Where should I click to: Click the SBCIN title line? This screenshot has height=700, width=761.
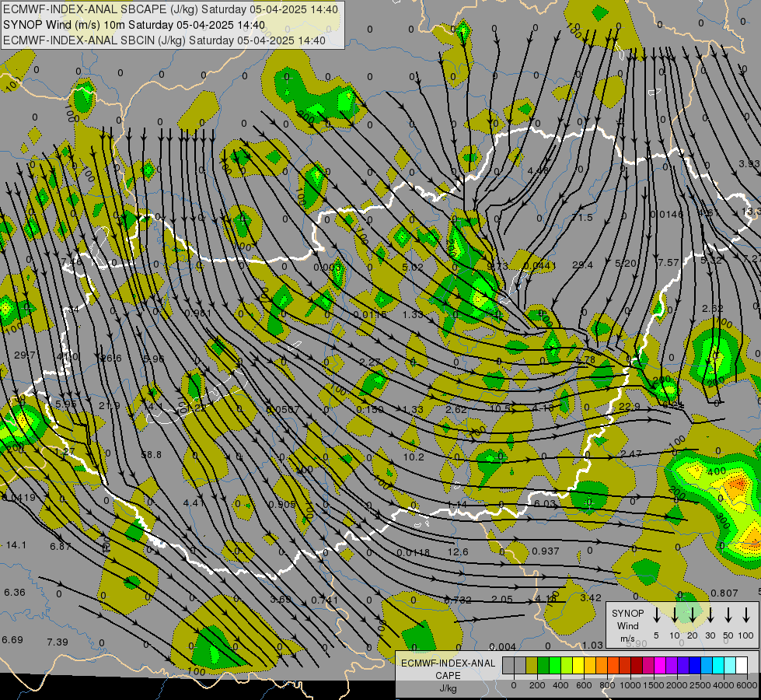pyautogui.click(x=164, y=40)
